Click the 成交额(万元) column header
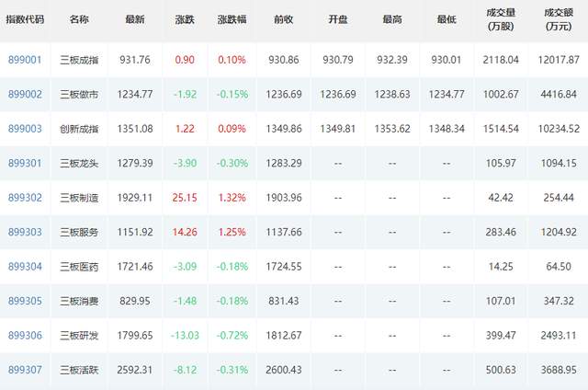This screenshot has width=588, height=390. tap(557, 20)
